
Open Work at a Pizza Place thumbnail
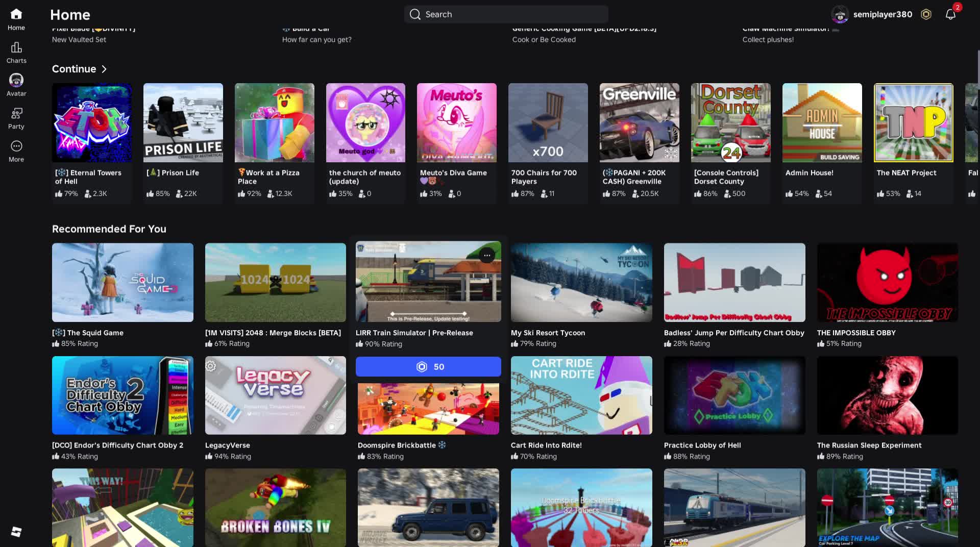275,122
